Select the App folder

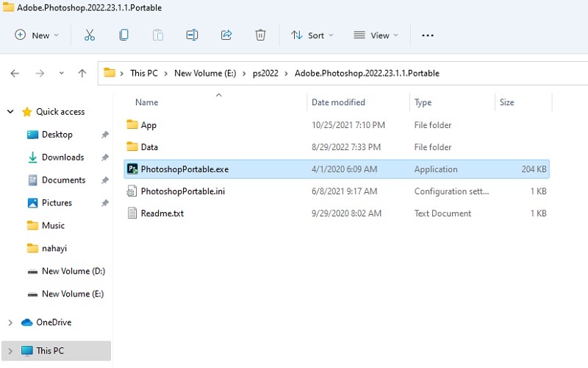(x=148, y=125)
